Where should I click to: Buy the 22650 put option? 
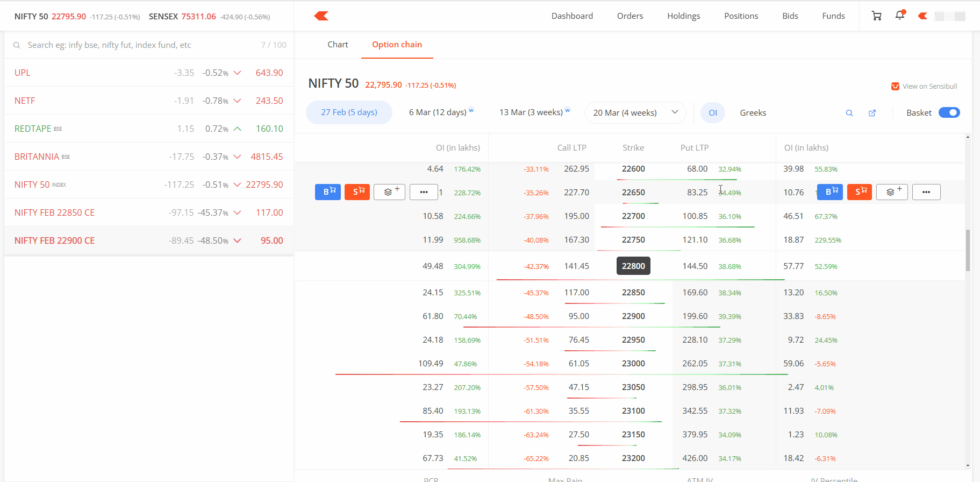[830, 192]
